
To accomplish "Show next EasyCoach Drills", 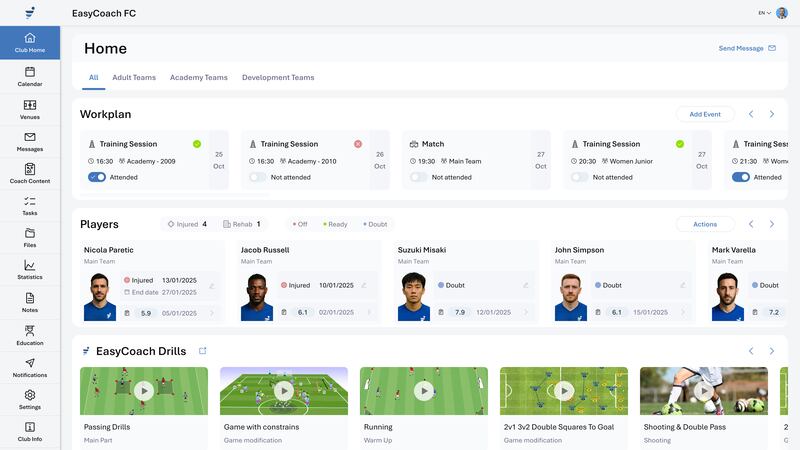I will pyautogui.click(x=772, y=351).
